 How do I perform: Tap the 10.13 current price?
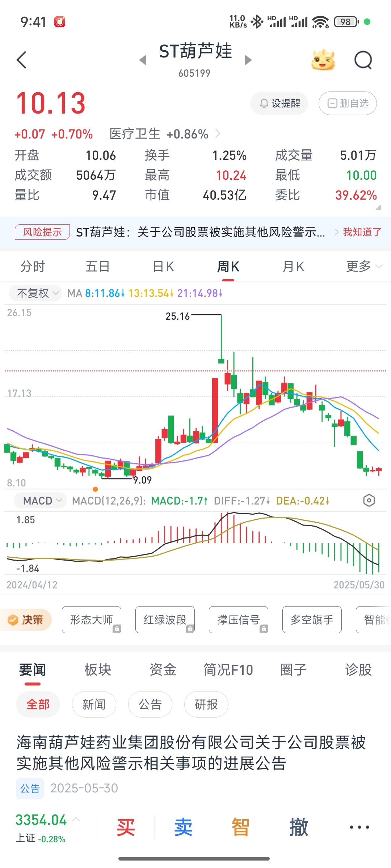[51, 103]
